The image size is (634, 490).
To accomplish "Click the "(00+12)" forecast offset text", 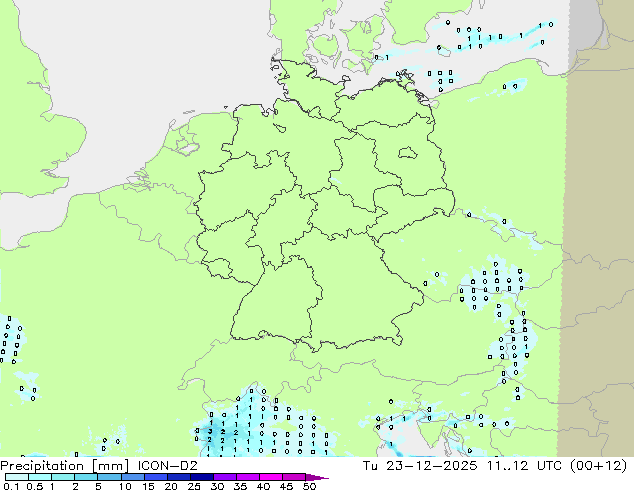I will point(598,466).
